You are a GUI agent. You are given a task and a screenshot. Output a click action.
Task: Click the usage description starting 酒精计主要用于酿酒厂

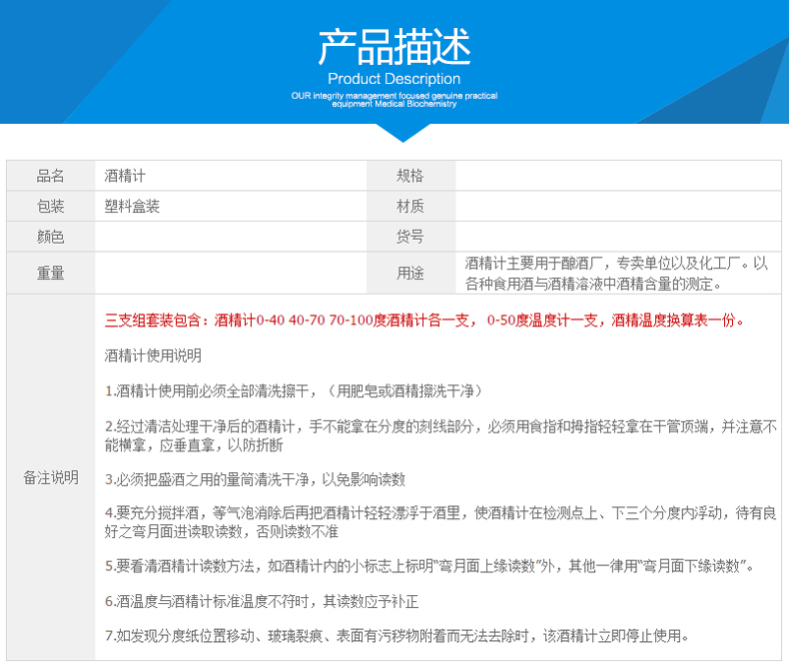tap(616, 274)
